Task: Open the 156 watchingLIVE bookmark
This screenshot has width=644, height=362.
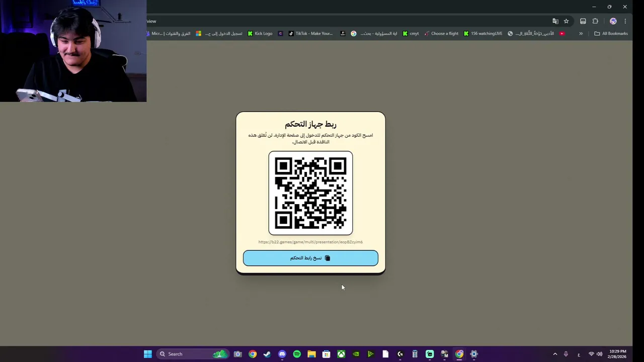Action: (483, 34)
